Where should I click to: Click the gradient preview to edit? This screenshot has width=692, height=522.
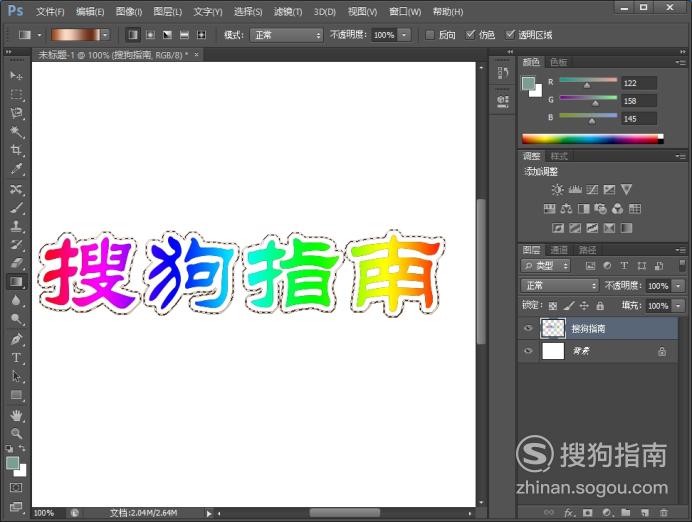click(x=76, y=35)
